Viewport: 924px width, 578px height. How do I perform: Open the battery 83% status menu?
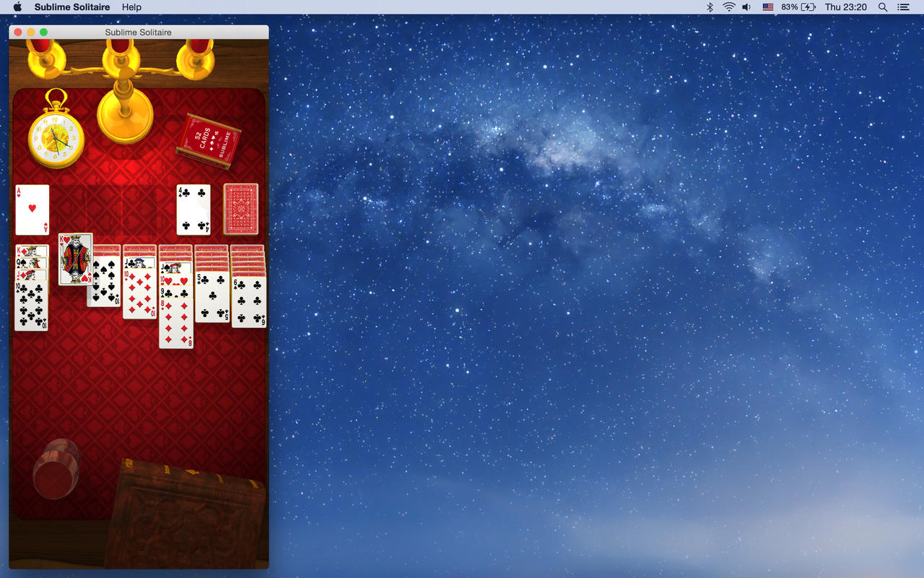pyautogui.click(x=798, y=7)
